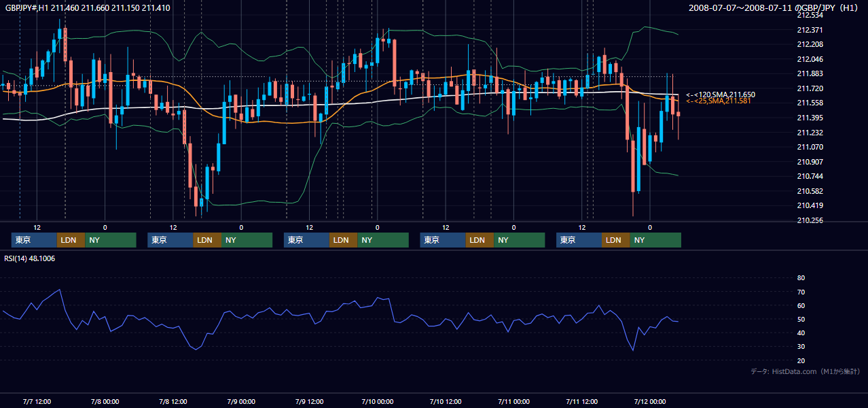868x408 pixels.
Task: Click the 7/9 00:00 time axis label
Action: pos(241,401)
